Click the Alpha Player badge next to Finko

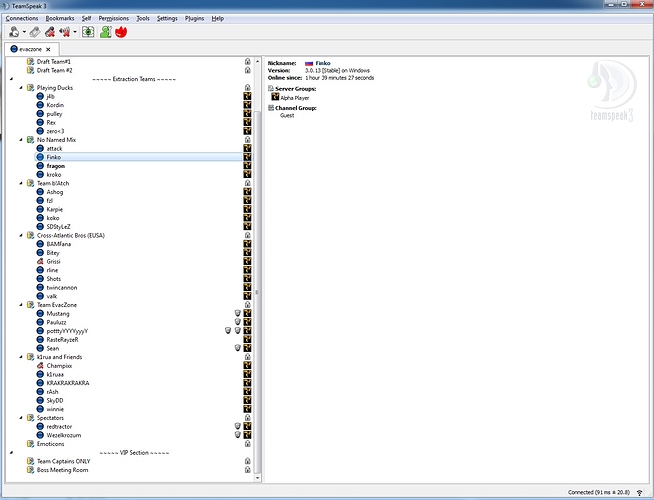click(247, 157)
